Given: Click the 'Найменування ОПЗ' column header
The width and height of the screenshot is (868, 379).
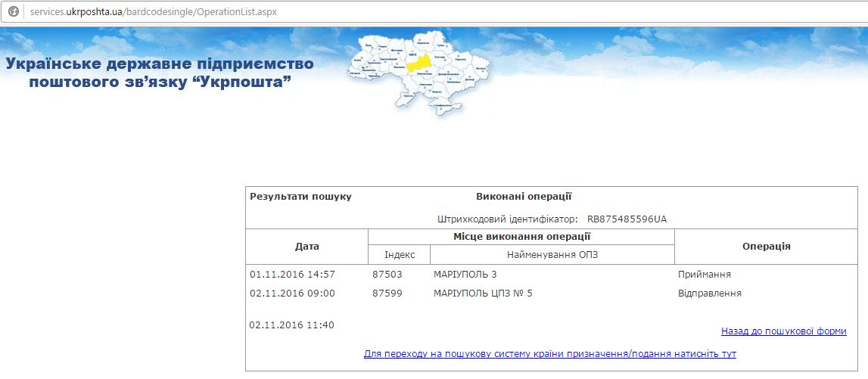Looking at the screenshot, I should pyautogui.click(x=552, y=255).
